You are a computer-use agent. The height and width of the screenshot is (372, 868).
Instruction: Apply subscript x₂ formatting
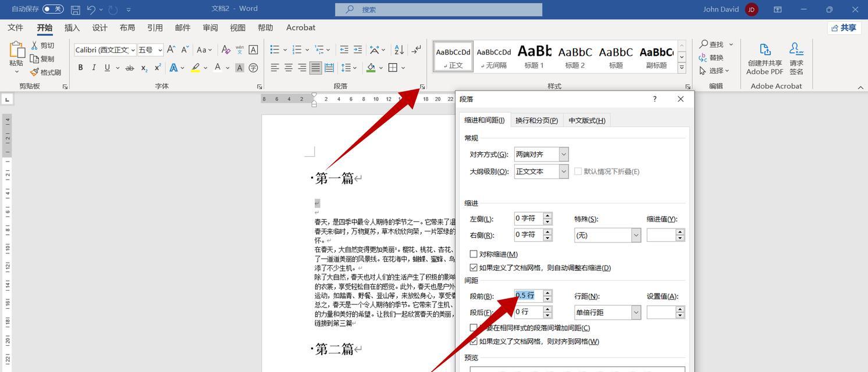144,68
